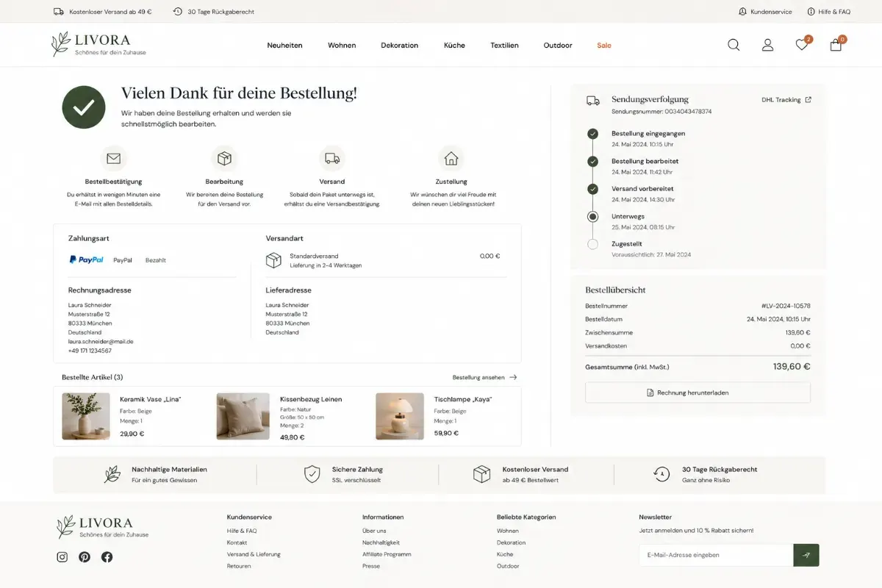Open Instagram from the footer

[x=62, y=557]
